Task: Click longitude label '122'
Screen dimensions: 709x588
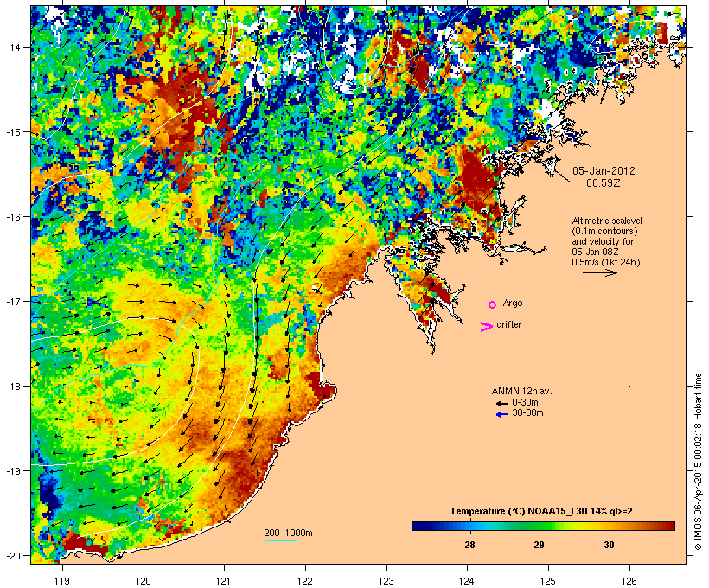Action: pos(305,581)
